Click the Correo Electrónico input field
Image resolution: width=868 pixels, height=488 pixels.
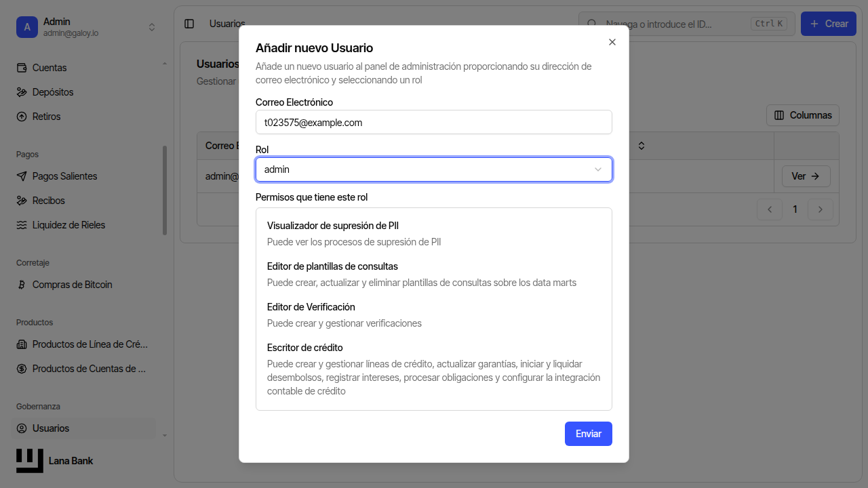pyautogui.click(x=434, y=122)
